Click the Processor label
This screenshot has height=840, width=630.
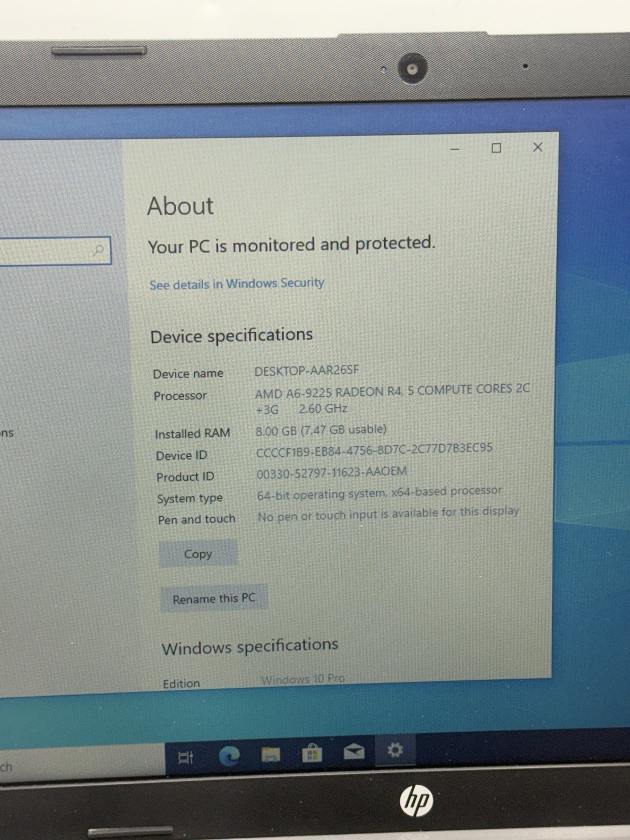(180, 396)
